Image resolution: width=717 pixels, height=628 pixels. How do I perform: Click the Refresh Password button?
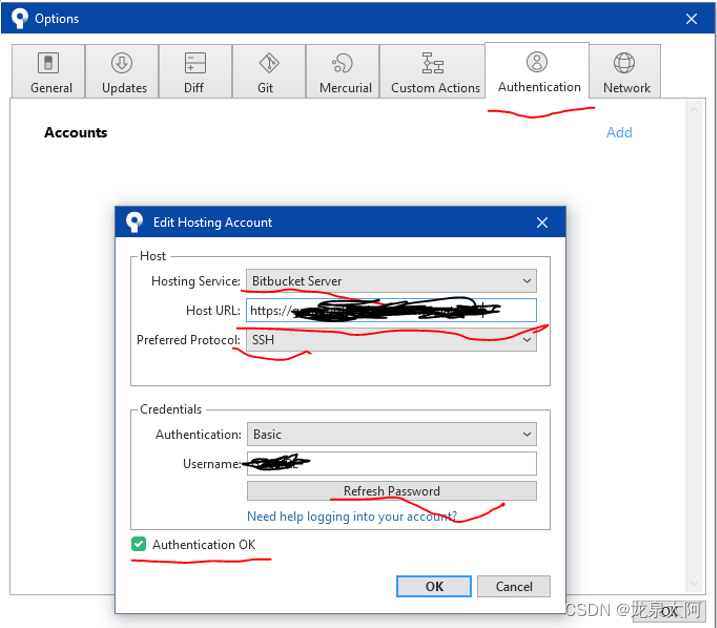(392, 491)
